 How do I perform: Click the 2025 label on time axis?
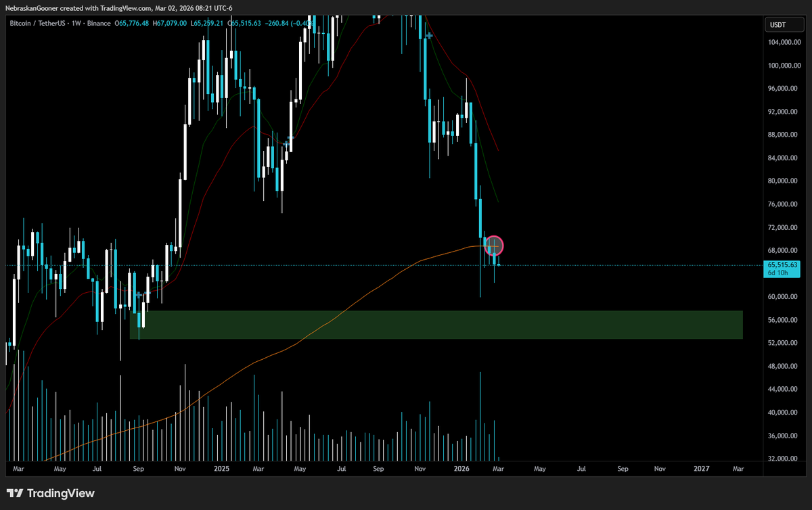pos(222,468)
